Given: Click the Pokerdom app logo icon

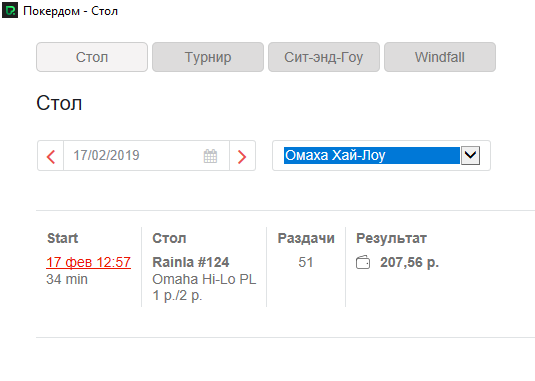Looking at the screenshot, I should [10, 10].
